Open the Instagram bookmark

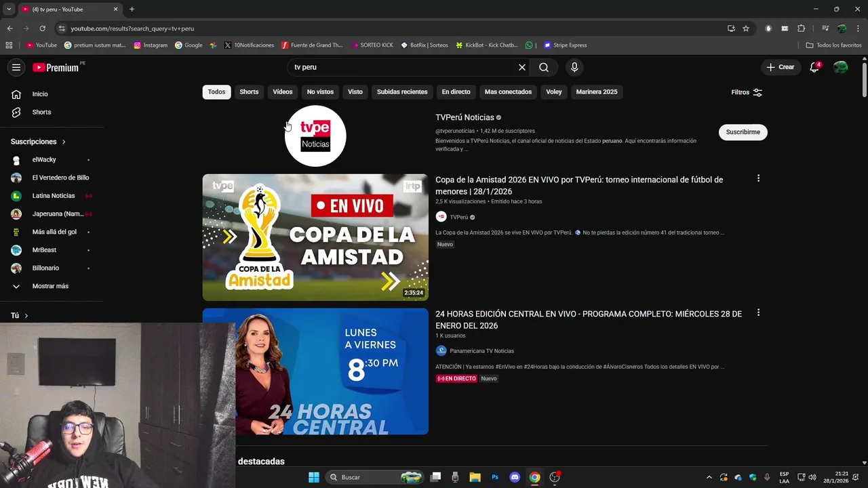point(151,45)
